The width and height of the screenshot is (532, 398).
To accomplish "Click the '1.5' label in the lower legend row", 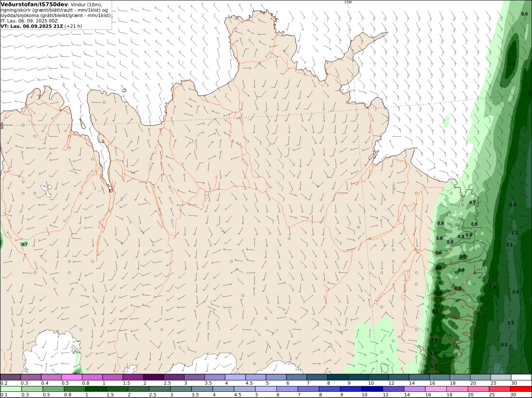I will [110, 395].
